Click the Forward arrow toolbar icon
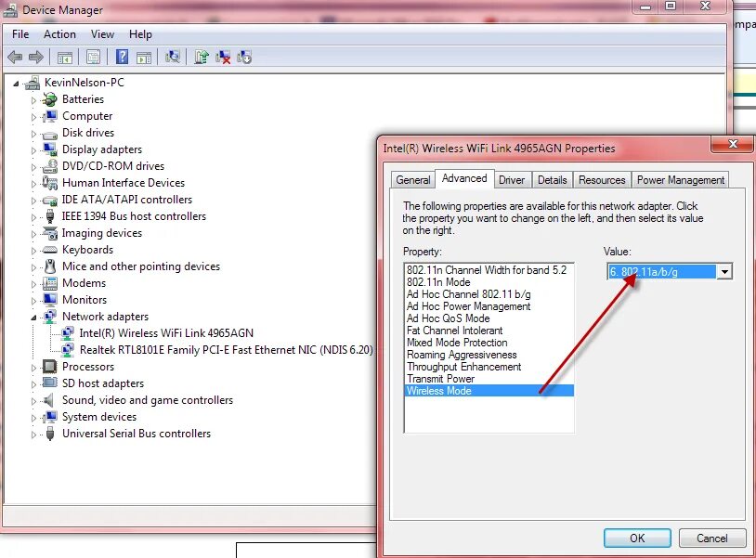The height and width of the screenshot is (558, 756). pos(36,58)
